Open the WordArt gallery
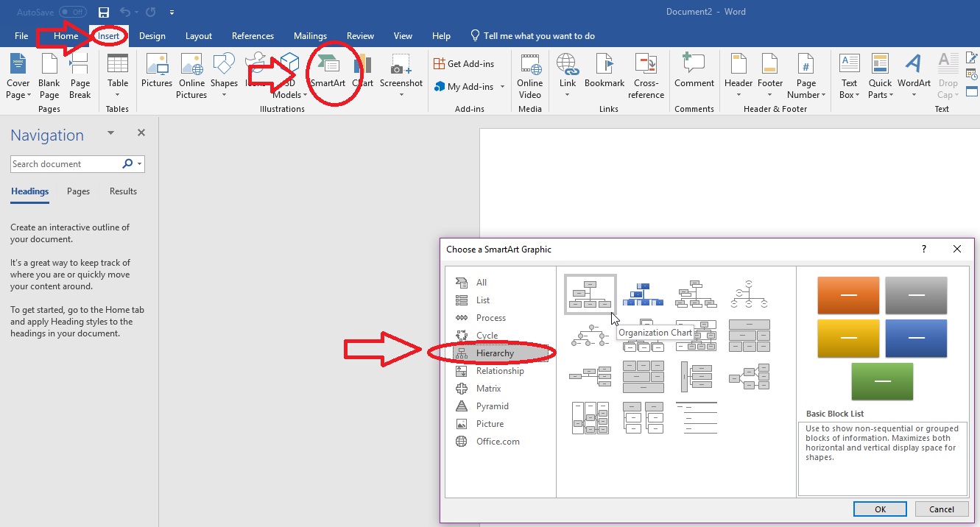This screenshot has height=527, width=980. (914, 74)
